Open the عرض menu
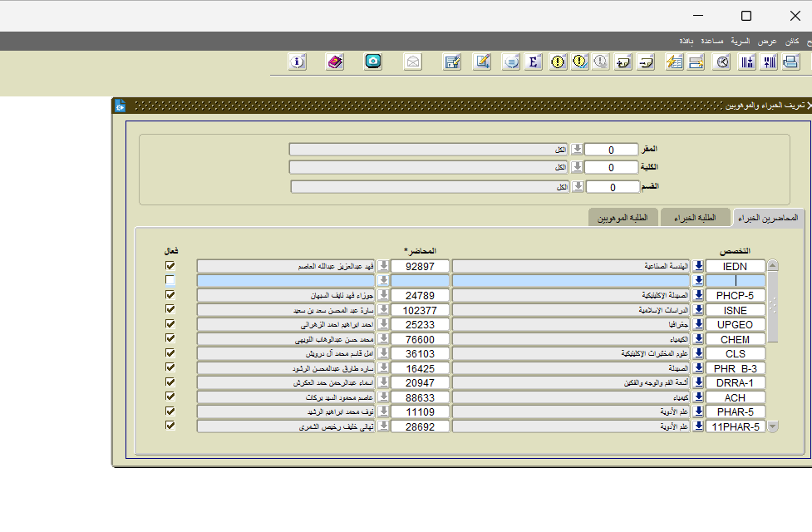Screen dimensions: 812x532 [766, 41]
